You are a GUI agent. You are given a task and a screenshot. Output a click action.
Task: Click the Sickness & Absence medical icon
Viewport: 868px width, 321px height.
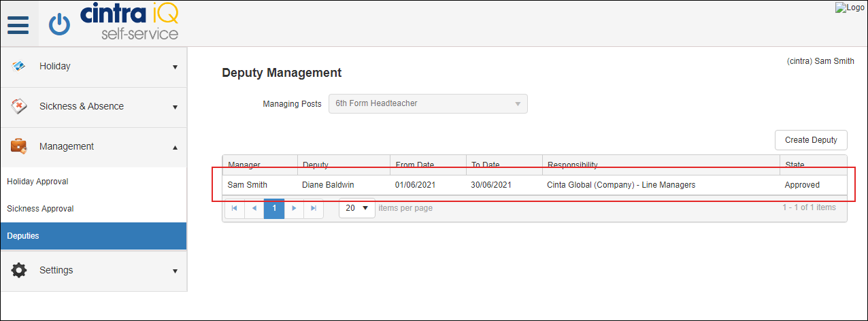click(x=19, y=106)
